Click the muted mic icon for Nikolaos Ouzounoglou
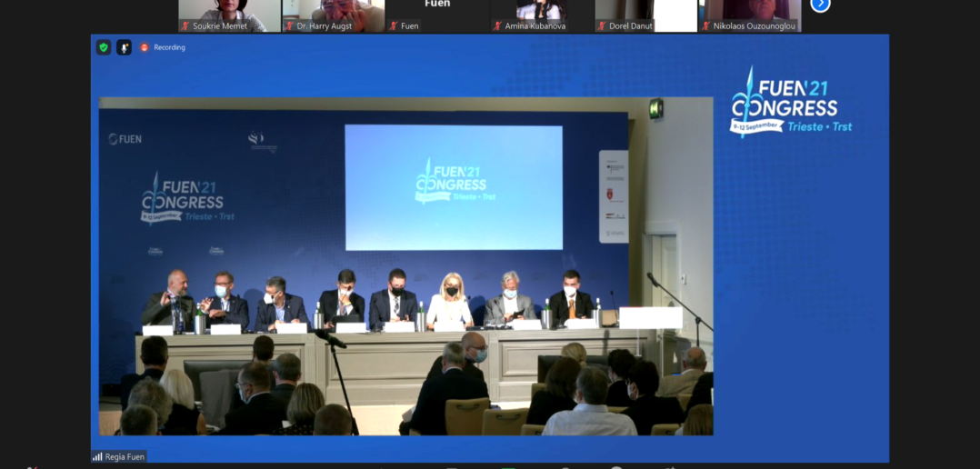 click(x=706, y=26)
